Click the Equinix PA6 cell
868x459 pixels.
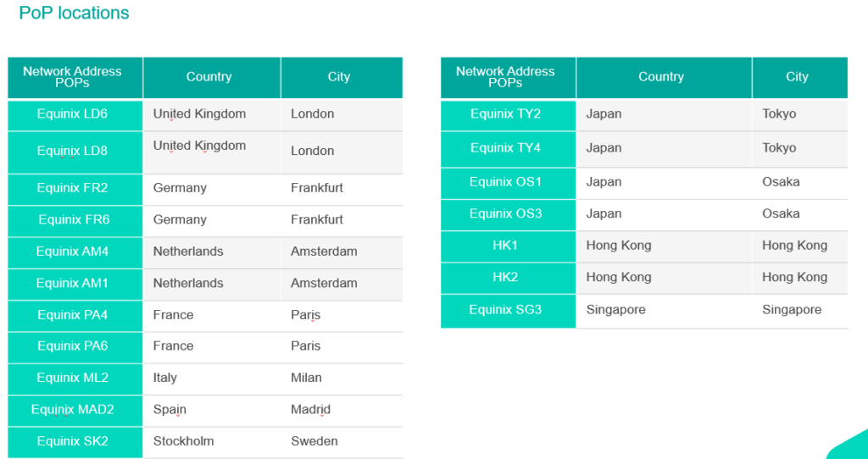75,347
